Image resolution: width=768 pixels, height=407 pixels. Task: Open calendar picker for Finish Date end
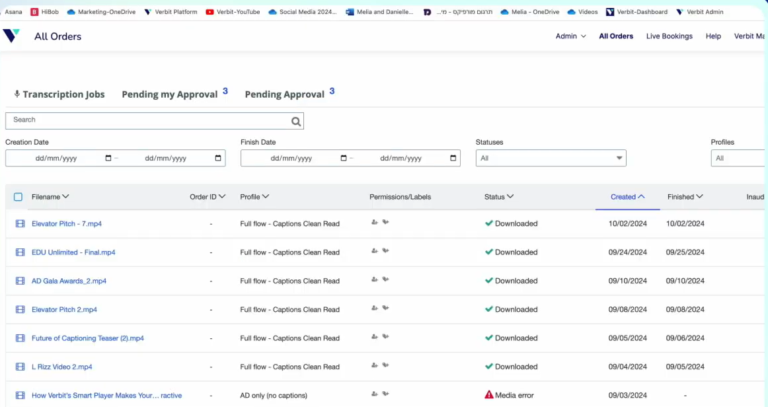(453, 158)
